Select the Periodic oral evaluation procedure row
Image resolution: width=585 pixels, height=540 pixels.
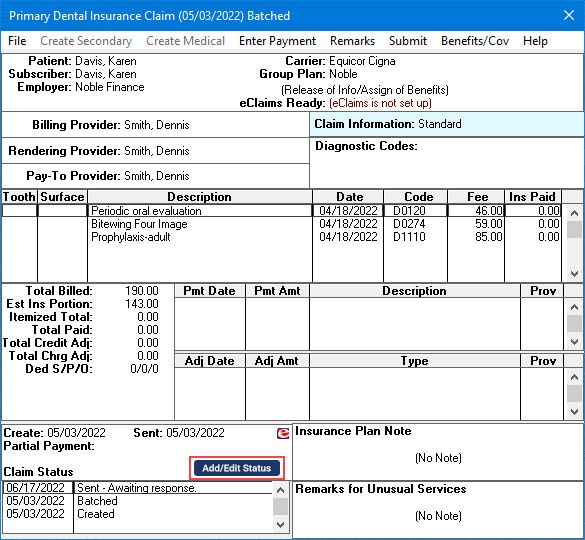click(281, 211)
